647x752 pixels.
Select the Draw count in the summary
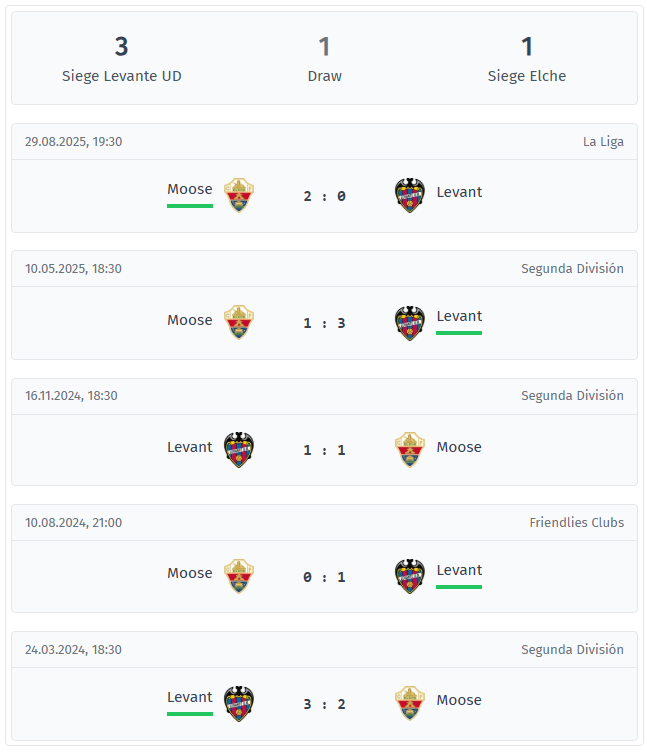tap(324, 59)
